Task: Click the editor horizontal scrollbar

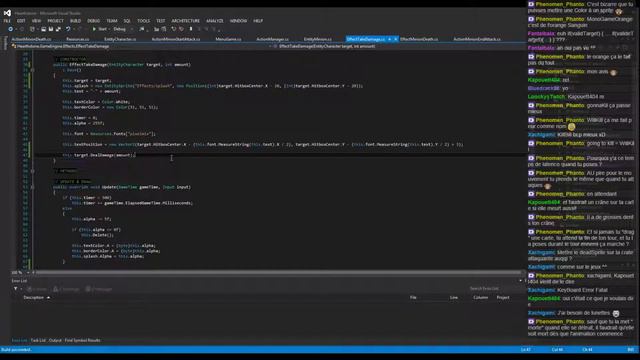Action: coord(278,272)
